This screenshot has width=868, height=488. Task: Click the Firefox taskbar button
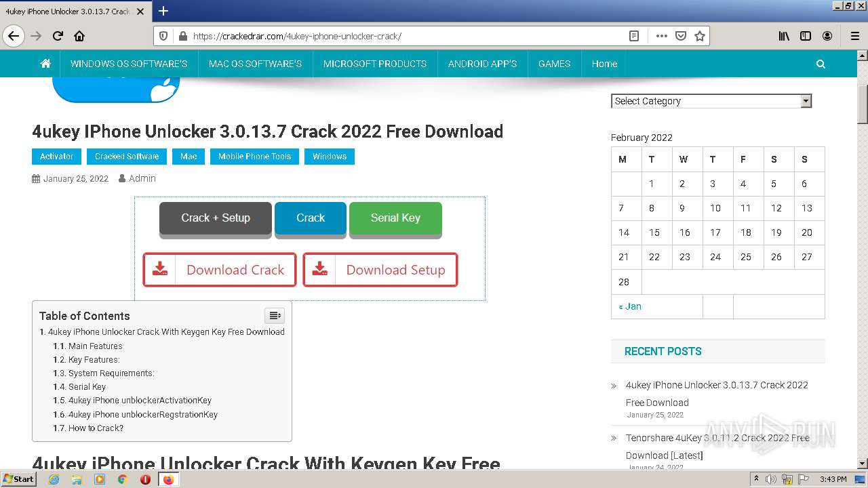(168, 479)
